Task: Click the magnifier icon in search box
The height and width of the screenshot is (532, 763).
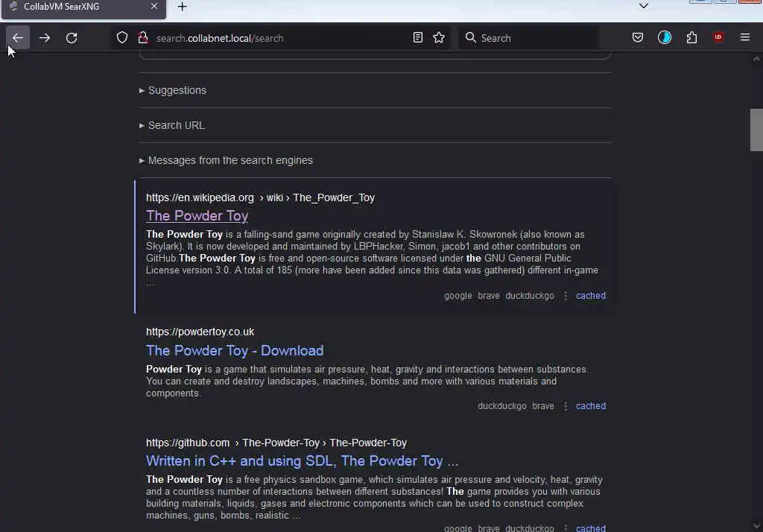Action: [x=470, y=37]
